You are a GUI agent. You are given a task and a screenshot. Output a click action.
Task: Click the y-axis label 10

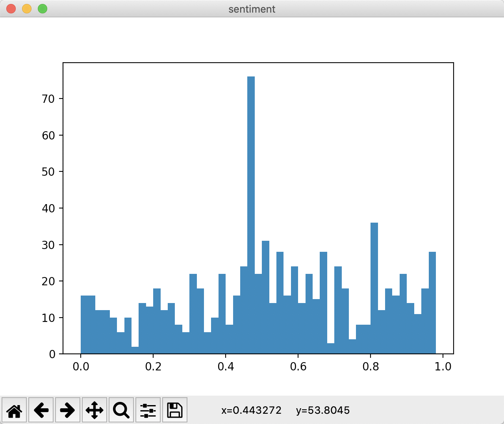point(48,318)
